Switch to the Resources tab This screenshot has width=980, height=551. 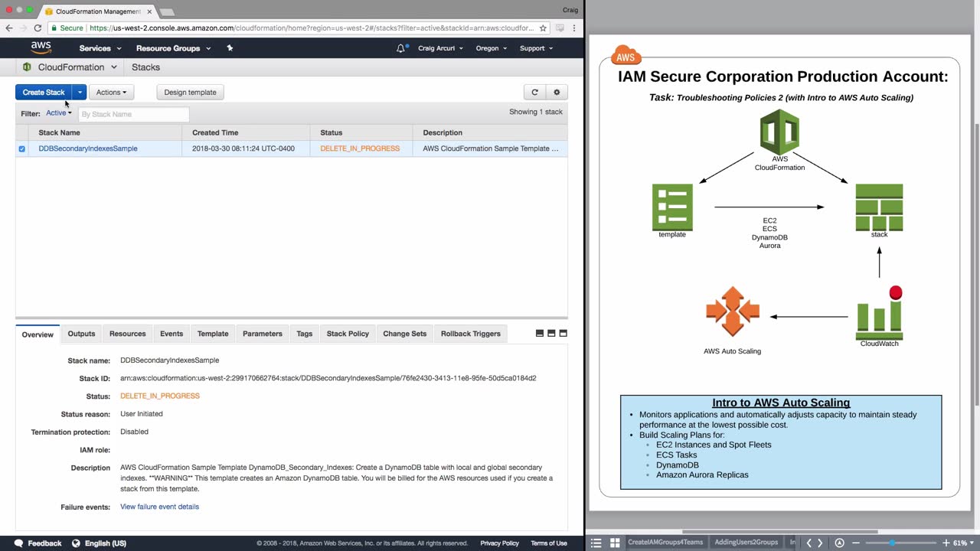(x=127, y=334)
